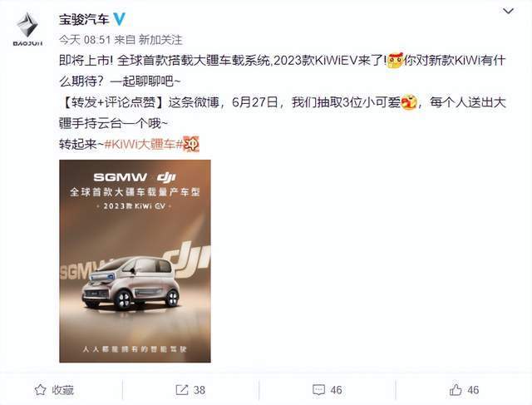Open the post options chevron menu
Screen dimensions: 532x405
pyautogui.click(x=508, y=11)
